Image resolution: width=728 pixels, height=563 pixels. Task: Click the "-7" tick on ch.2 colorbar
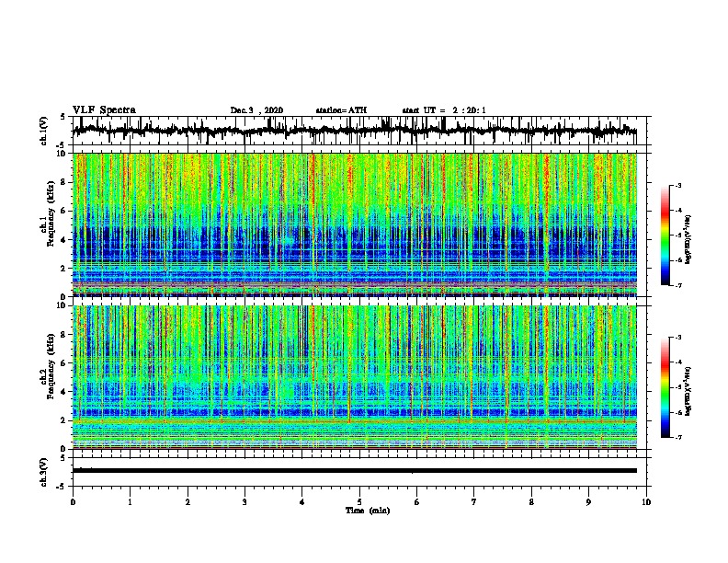pos(677,437)
